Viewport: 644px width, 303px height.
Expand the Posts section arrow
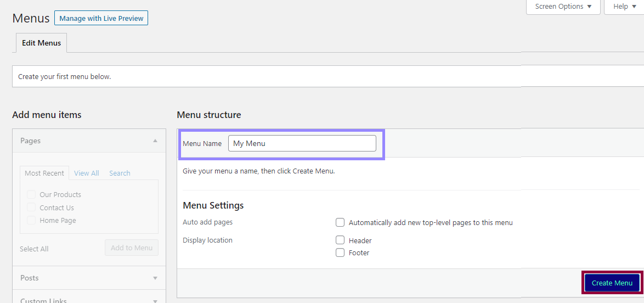(155, 278)
